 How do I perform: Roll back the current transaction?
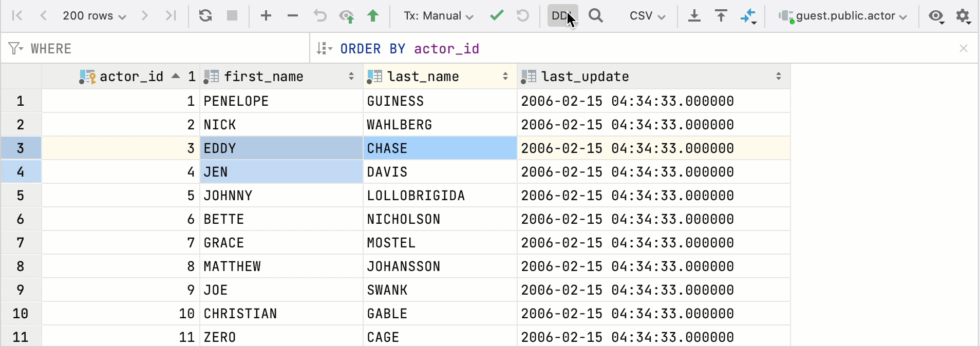522,16
